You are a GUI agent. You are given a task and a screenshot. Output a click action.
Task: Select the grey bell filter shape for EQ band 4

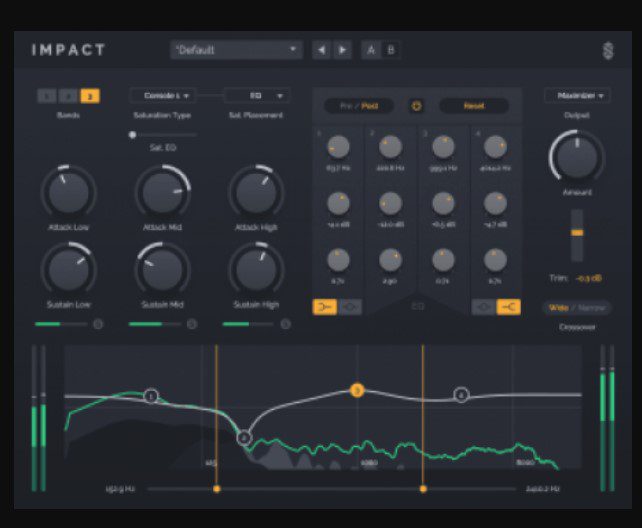point(484,307)
